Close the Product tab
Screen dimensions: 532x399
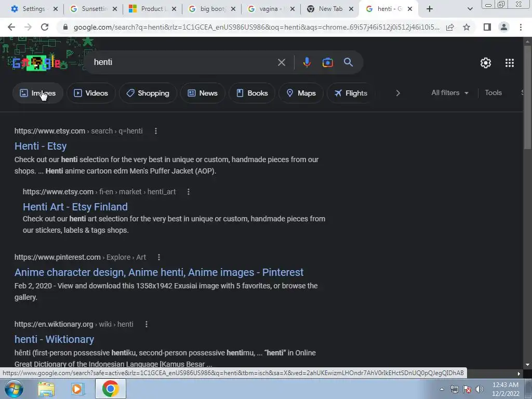(x=174, y=9)
